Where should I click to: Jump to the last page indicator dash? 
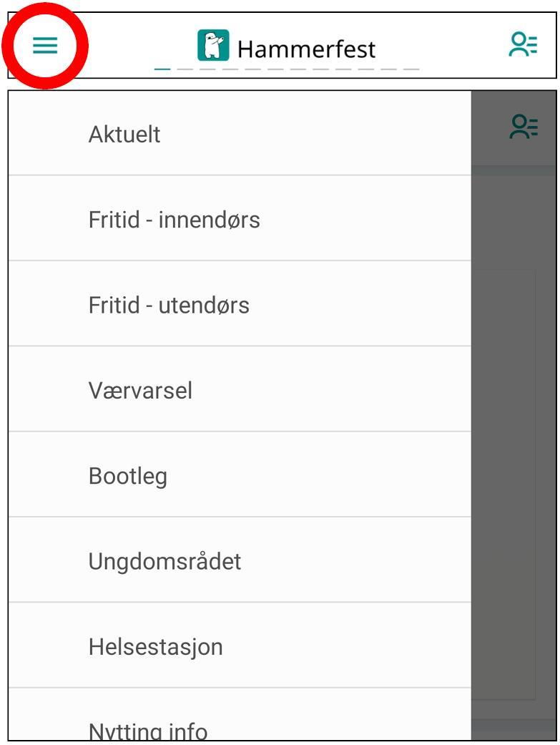(411, 69)
